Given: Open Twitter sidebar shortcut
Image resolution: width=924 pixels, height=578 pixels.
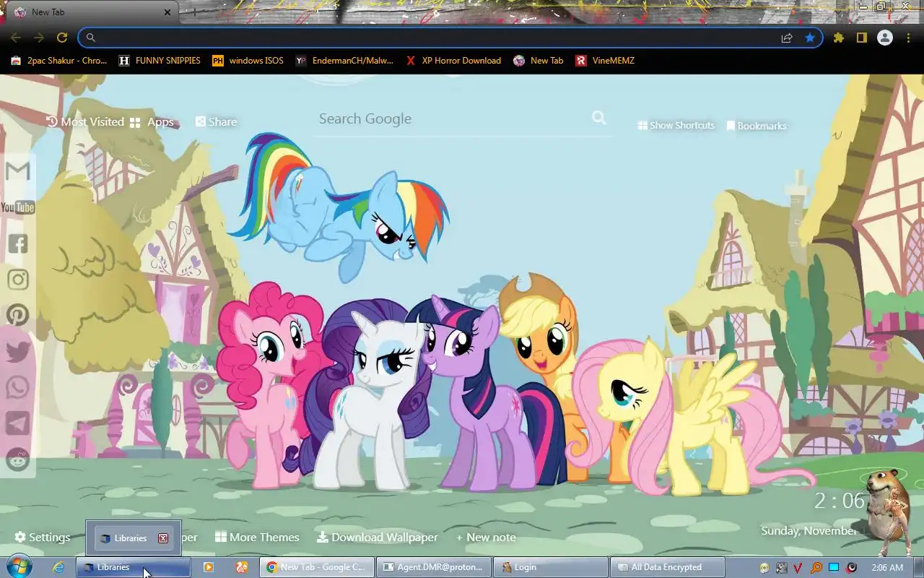Looking at the screenshot, I should 17,352.
